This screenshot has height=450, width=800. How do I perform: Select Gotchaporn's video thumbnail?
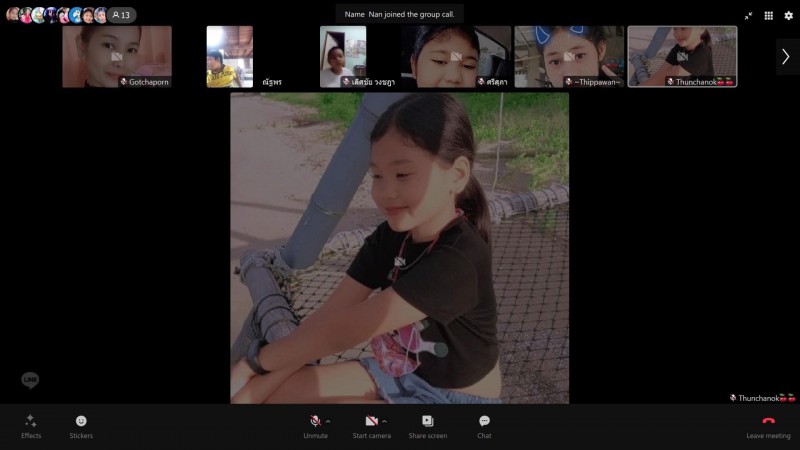tap(117, 56)
